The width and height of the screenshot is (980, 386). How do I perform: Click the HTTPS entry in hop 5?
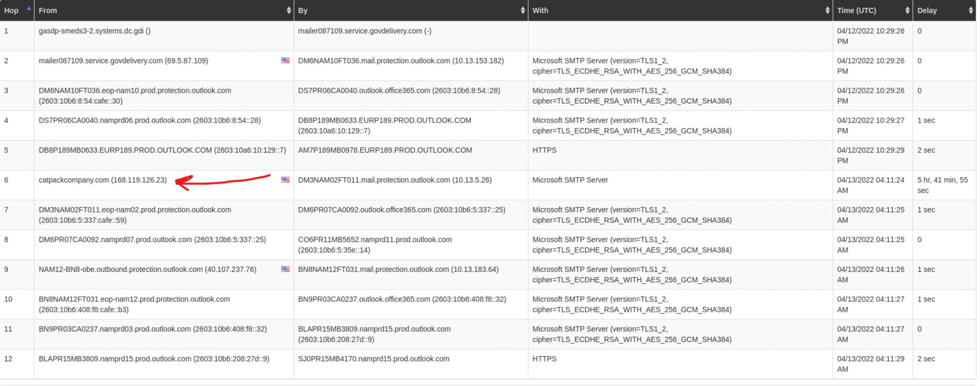tap(544, 150)
